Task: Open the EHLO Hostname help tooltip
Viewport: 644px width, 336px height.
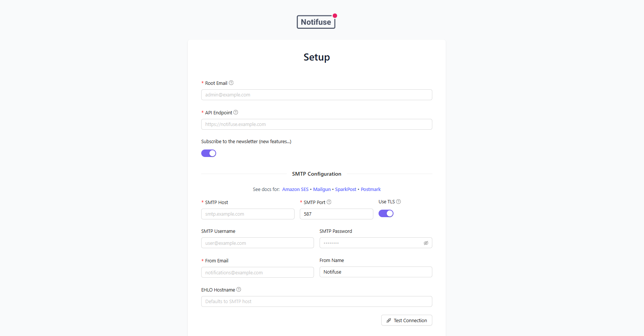Action: point(238,290)
